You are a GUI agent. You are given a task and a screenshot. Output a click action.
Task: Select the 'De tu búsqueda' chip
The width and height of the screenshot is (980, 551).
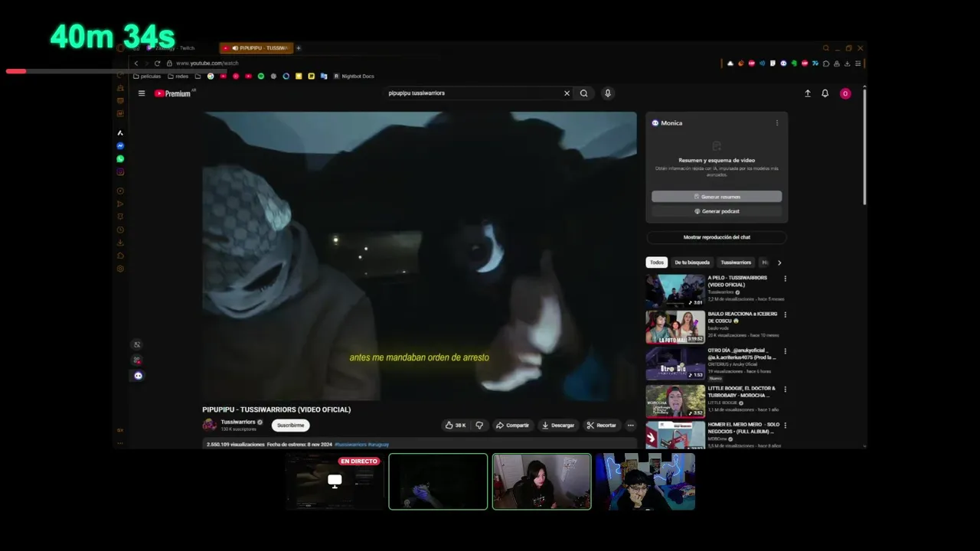tap(692, 262)
